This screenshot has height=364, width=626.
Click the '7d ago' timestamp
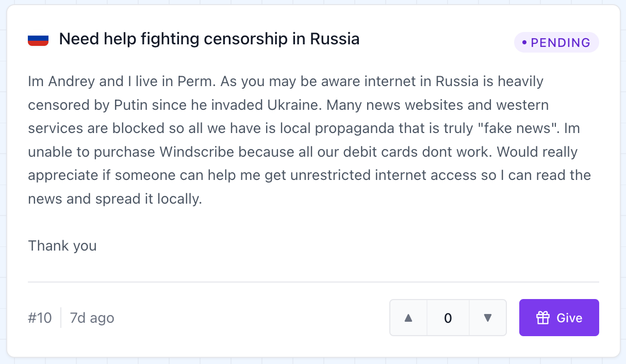(92, 318)
